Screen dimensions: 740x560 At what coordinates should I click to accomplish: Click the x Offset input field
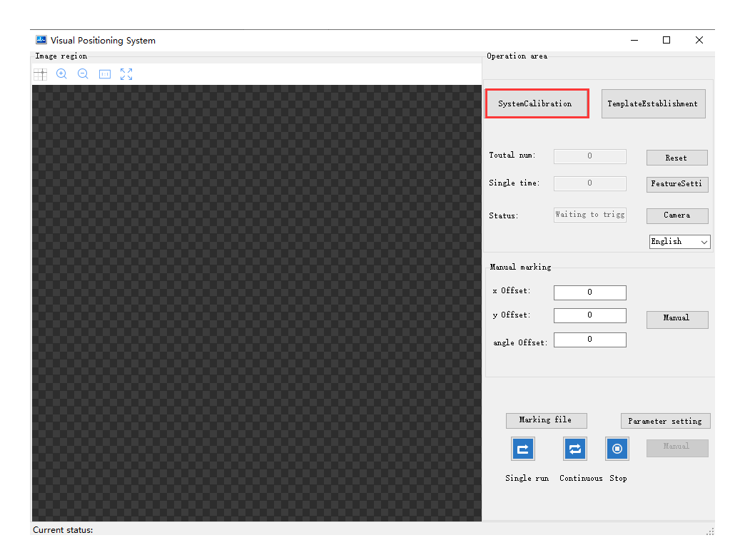coord(589,292)
